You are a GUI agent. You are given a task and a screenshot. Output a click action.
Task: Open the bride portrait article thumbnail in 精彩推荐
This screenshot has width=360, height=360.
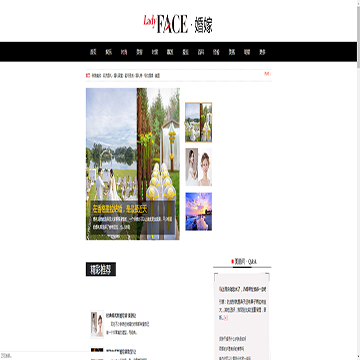pyautogui.click(x=97, y=324)
